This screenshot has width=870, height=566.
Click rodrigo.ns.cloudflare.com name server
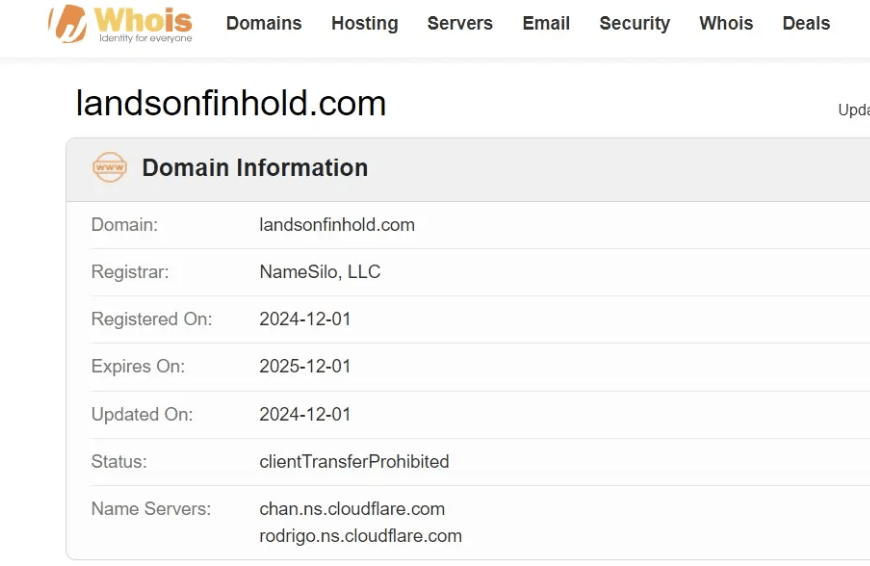coord(361,536)
